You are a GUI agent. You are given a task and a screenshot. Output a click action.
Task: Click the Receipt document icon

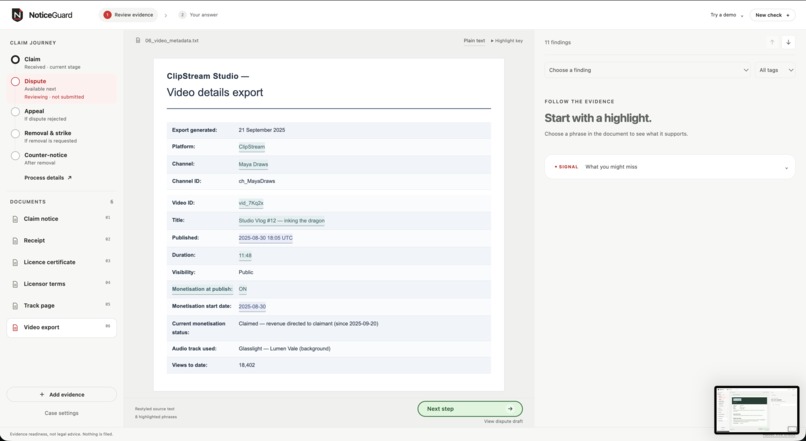coord(15,241)
